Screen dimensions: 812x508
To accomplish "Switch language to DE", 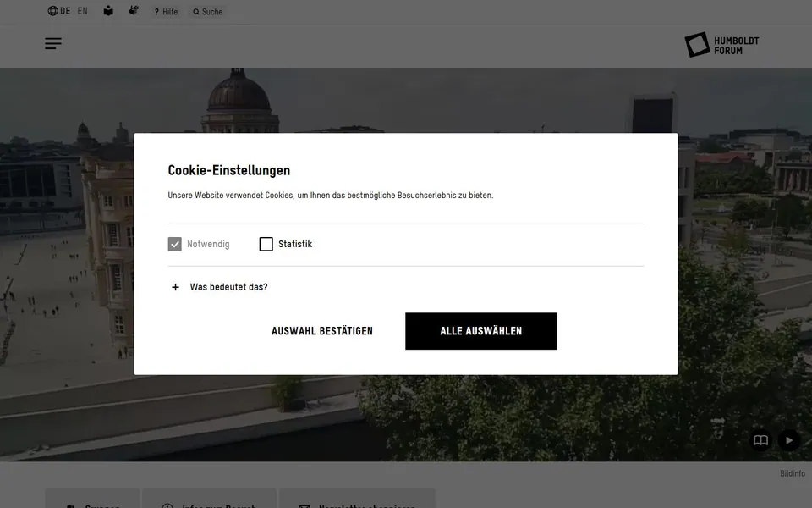I will pyautogui.click(x=65, y=11).
